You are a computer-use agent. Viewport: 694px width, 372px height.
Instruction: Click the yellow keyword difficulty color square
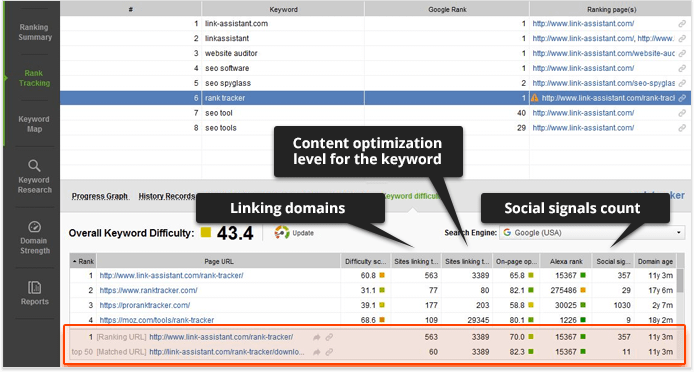pos(206,232)
